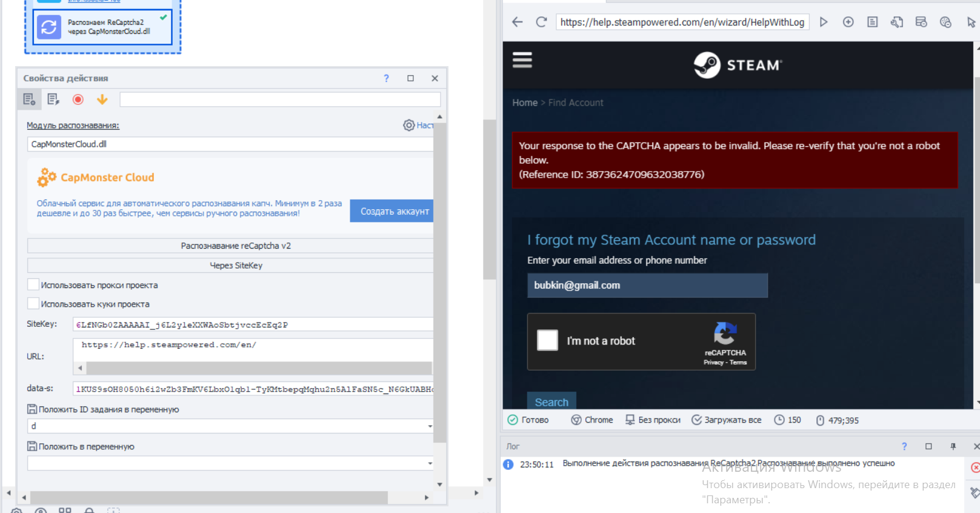Open the action settings tab icon
This screenshot has height=513, width=980.
coord(29,99)
